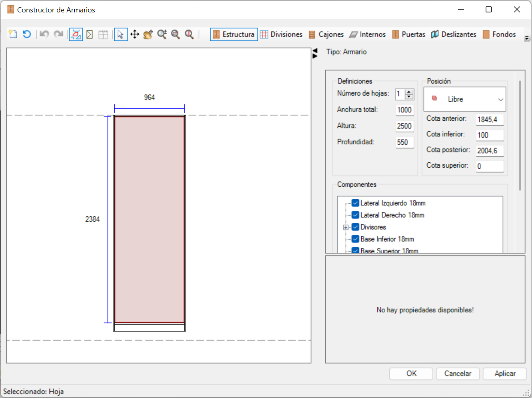Screen dimensions: 532x398
Task: Select the cabinet plinth below the door
Action: coord(149,327)
